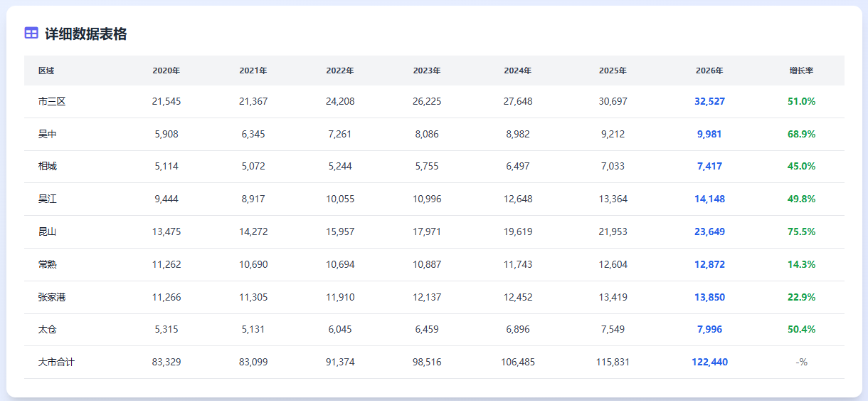Click the 张家港 row label
The height and width of the screenshot is (401, 868).
(x=52, y=297)
